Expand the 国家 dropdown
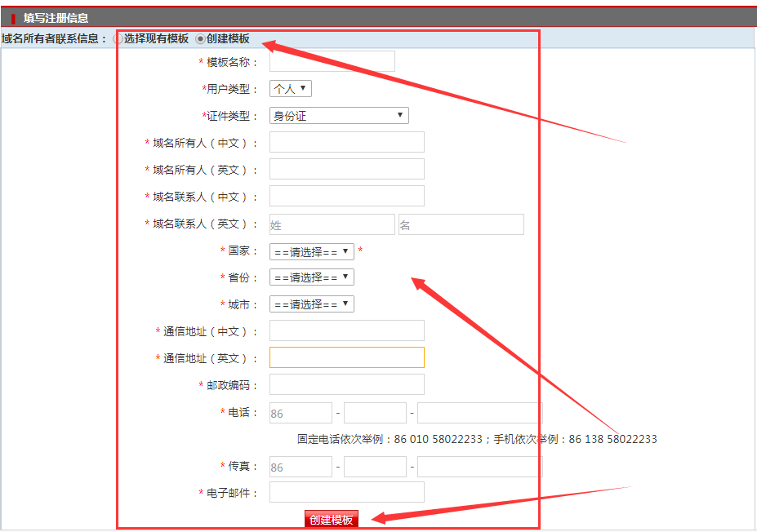The height and width of the screenshot is (532, 757). click(x=311, y=251)
